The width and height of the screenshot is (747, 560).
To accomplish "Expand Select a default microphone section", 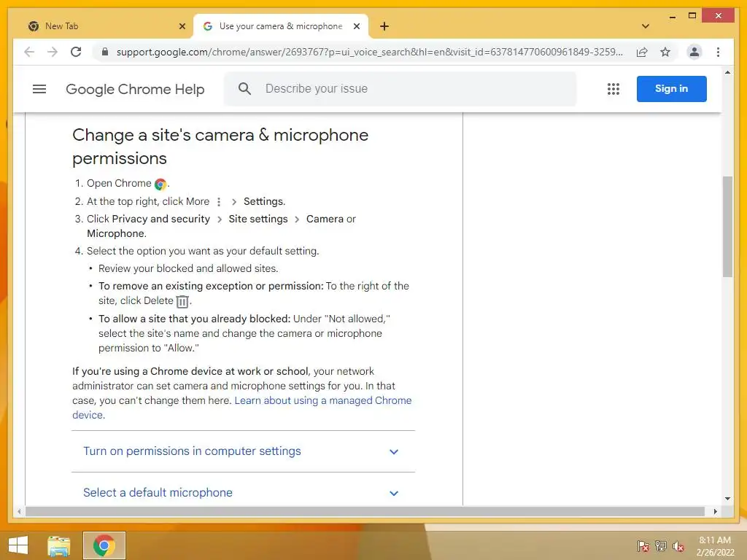I will coord(243,492).
